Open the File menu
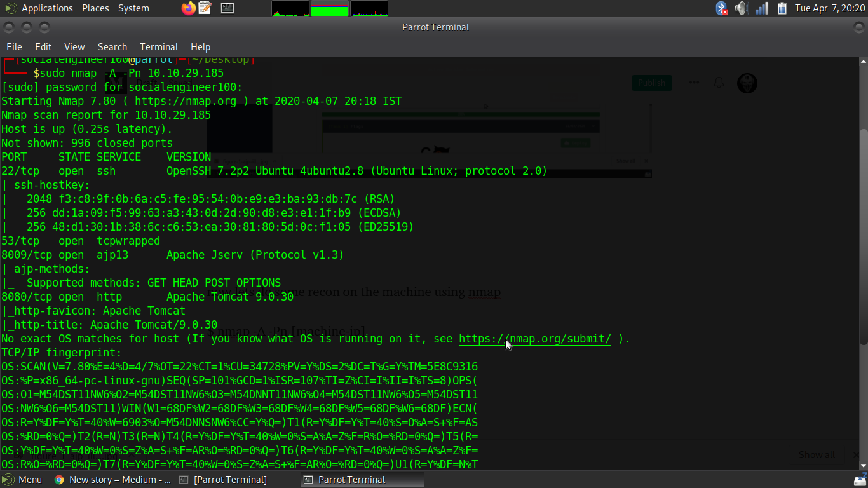This screenshot has height=488, width=868. coord(14,47)
